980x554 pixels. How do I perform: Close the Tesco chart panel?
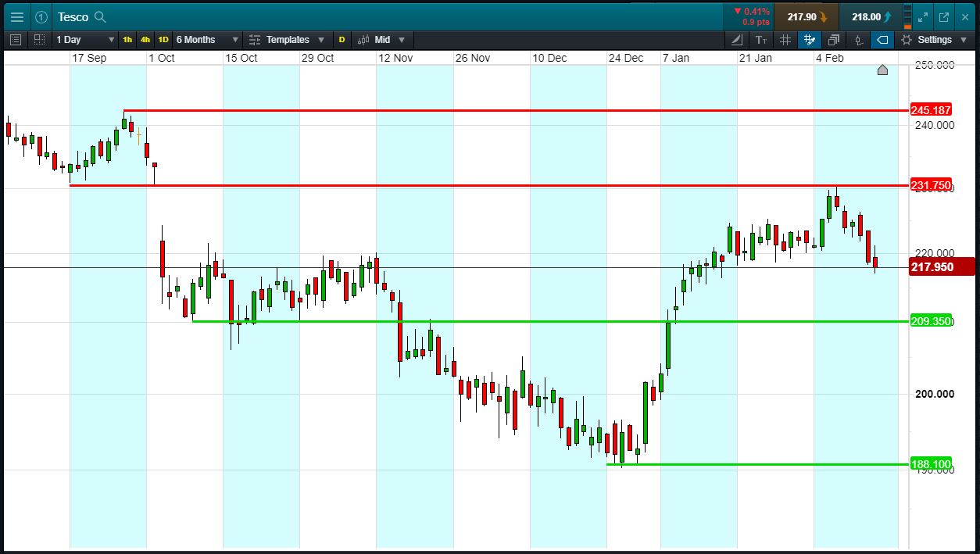964,16
